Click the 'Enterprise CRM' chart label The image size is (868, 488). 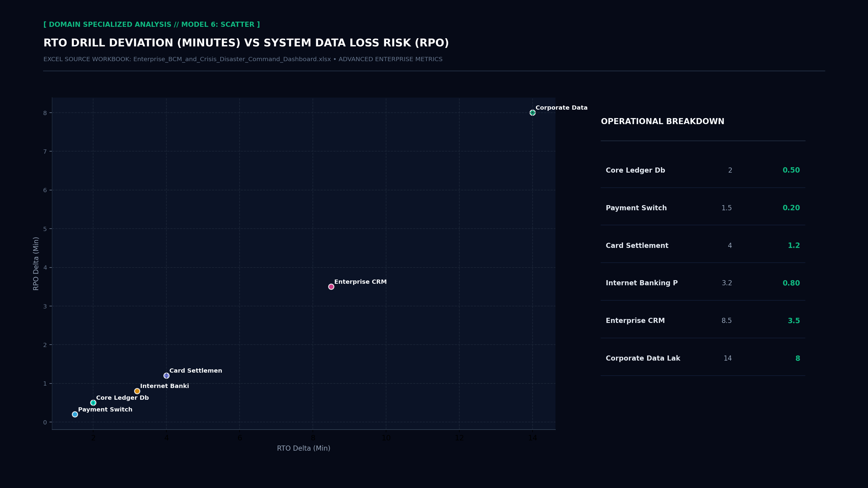[x=360, y=282]
